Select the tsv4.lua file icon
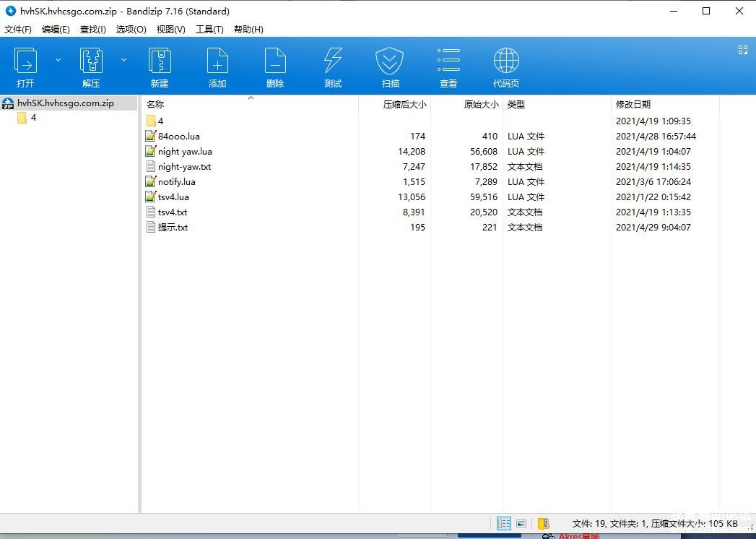The width and height of the screenshot is (756, 539). [151, 197]
